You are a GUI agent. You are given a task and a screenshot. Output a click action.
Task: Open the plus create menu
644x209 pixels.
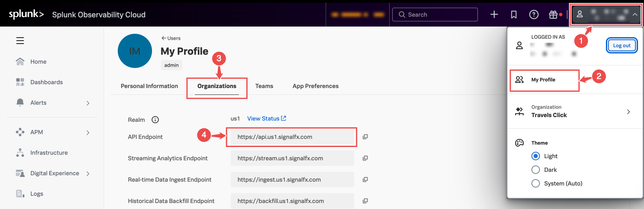(494, 15)
